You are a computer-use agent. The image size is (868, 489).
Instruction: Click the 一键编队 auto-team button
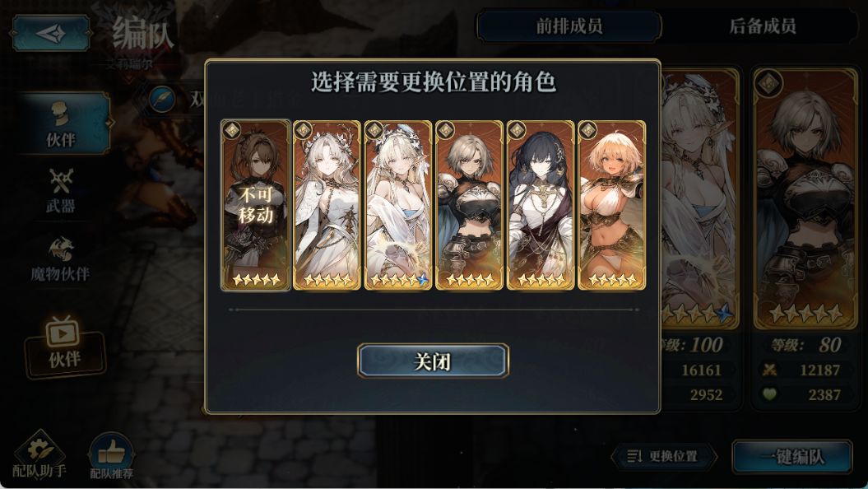(792, 457)
